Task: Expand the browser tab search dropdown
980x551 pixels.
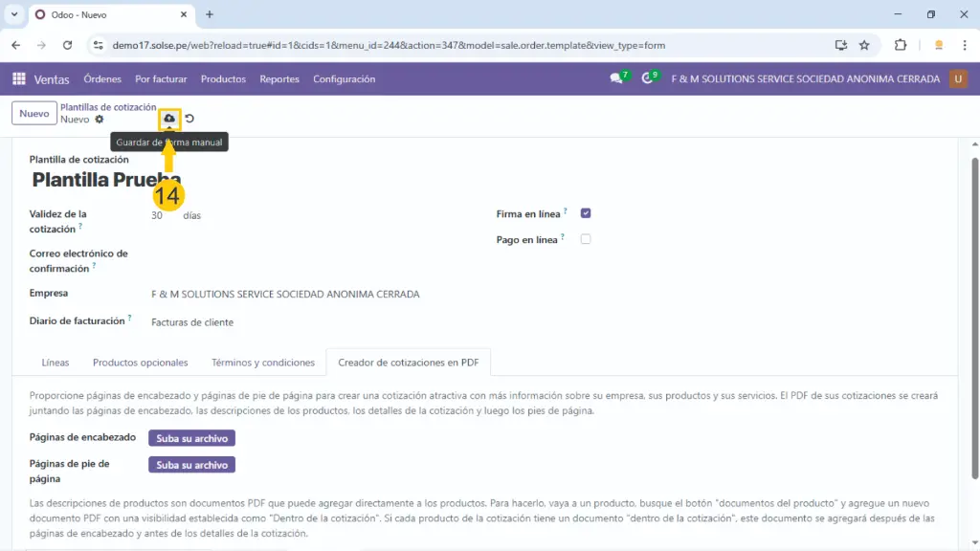Action: click(14, 14)
